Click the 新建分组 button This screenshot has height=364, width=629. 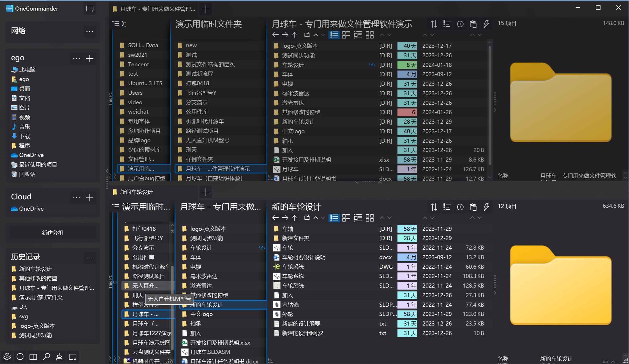52,233
